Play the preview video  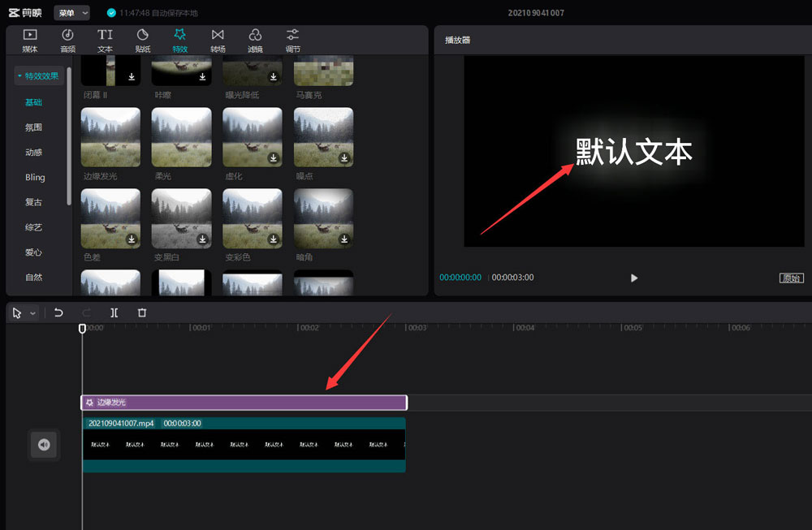coord(634,278)
